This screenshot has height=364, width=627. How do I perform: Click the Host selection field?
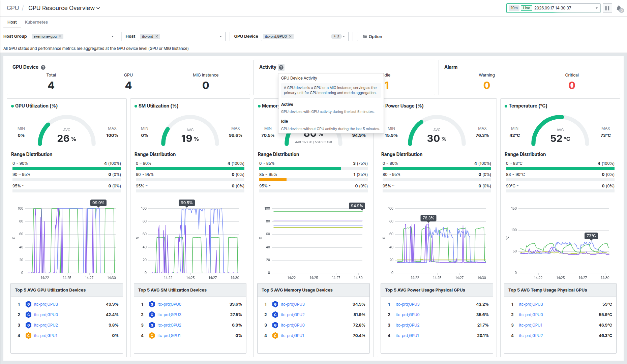point(182,36)
